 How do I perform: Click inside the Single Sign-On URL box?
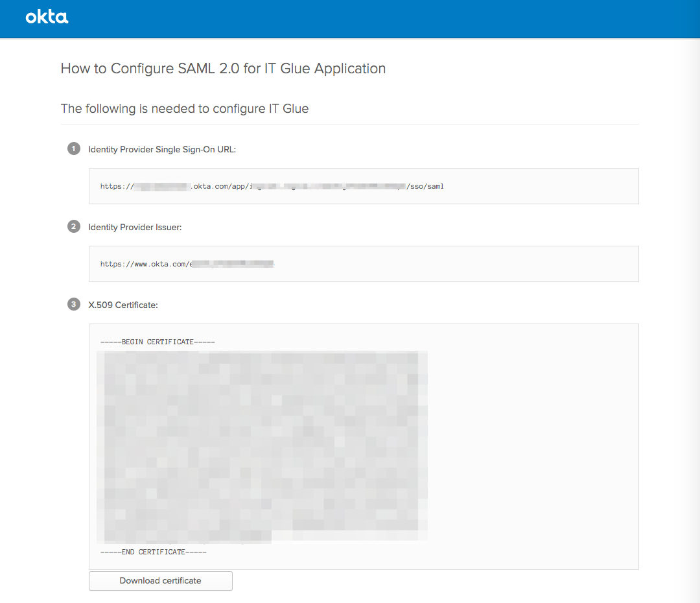coord(363,186)
